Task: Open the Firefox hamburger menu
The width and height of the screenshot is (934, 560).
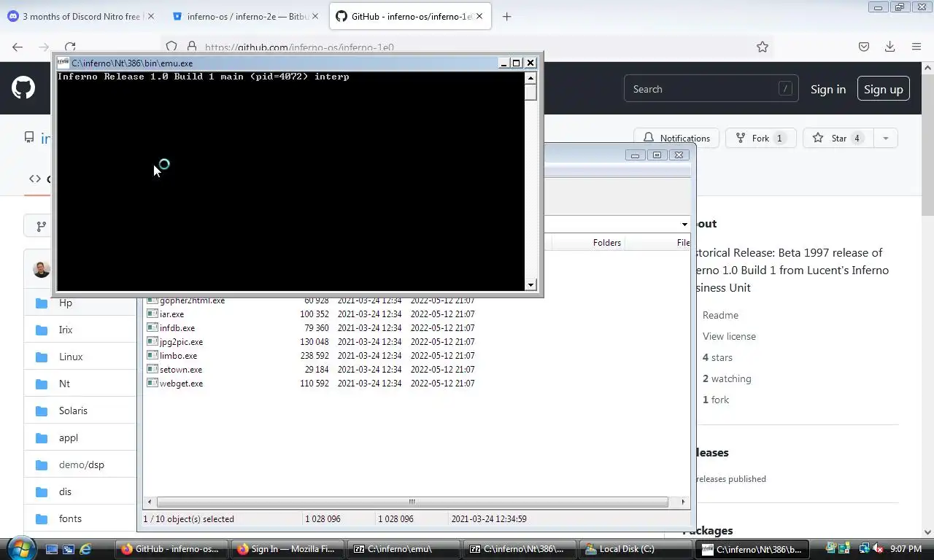Action: point(916,47)
